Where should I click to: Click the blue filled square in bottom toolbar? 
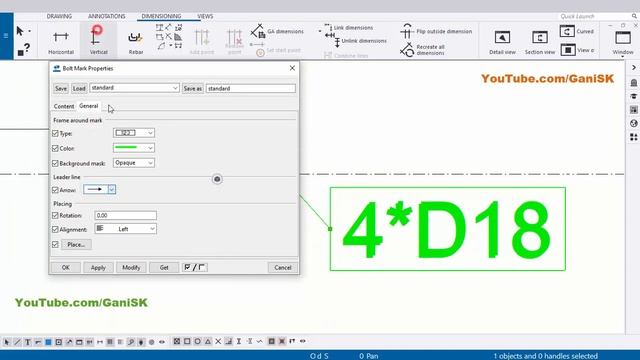tap(48, 342)
